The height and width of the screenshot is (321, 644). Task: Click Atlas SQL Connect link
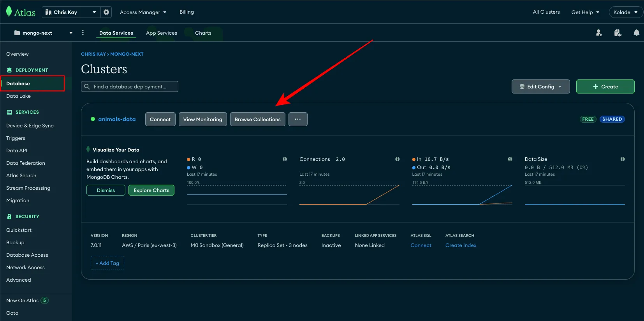tap(421, 245)
